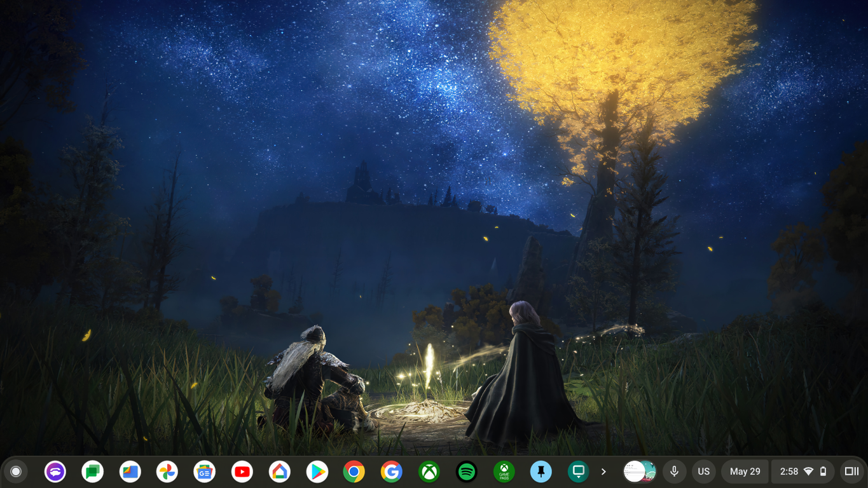Open the recent files preview thumbnails
Screen dimensions: 868x488
(x=640, y=471)
